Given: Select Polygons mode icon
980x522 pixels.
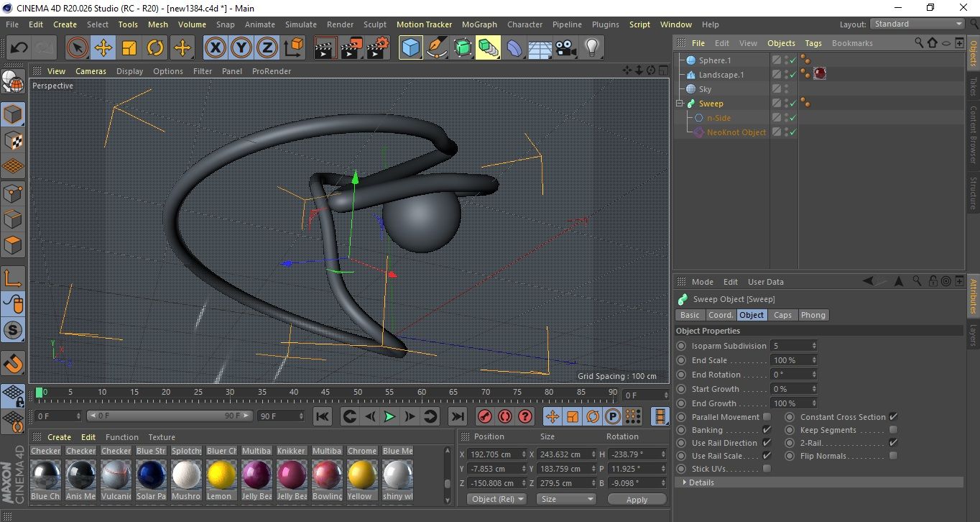Looking at the screenshot, I should coord(14,245).
